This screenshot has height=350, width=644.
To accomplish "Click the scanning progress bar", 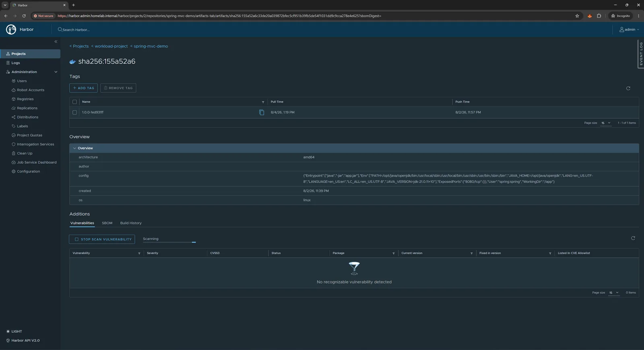I will point(169,242).
